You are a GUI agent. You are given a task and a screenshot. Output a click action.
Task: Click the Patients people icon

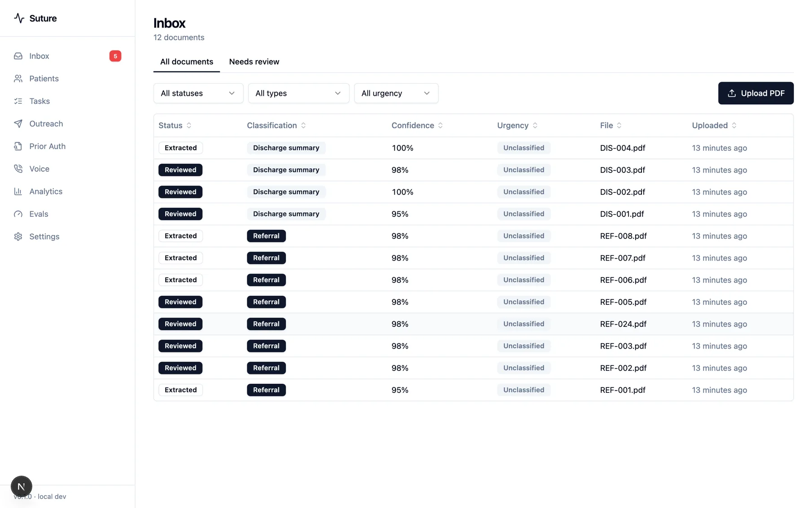tap(18, 79)
